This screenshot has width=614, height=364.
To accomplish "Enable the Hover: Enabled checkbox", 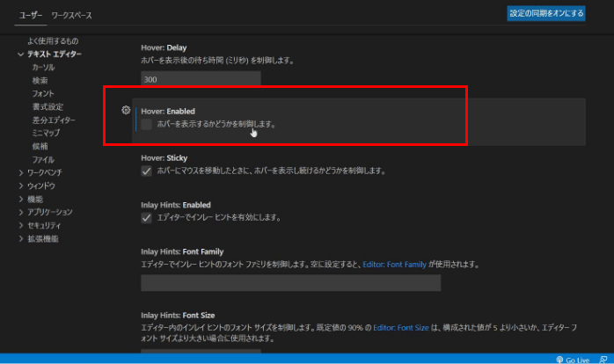I will (146, 125).
